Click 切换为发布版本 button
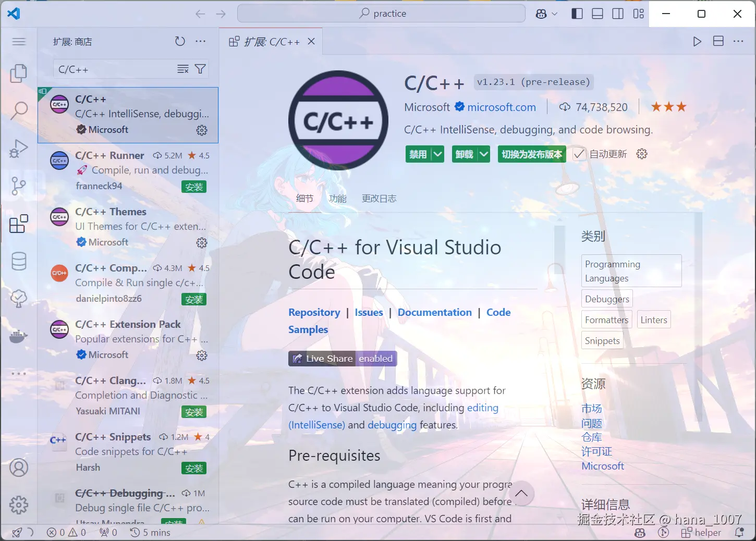This screenshot has width=756, height=541. click(x=532, y=154)
